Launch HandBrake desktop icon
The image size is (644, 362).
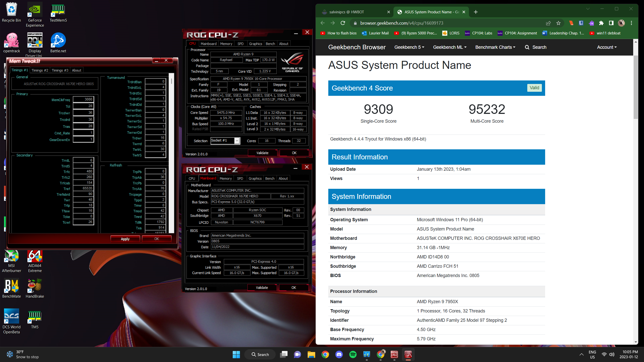point(35,289)
